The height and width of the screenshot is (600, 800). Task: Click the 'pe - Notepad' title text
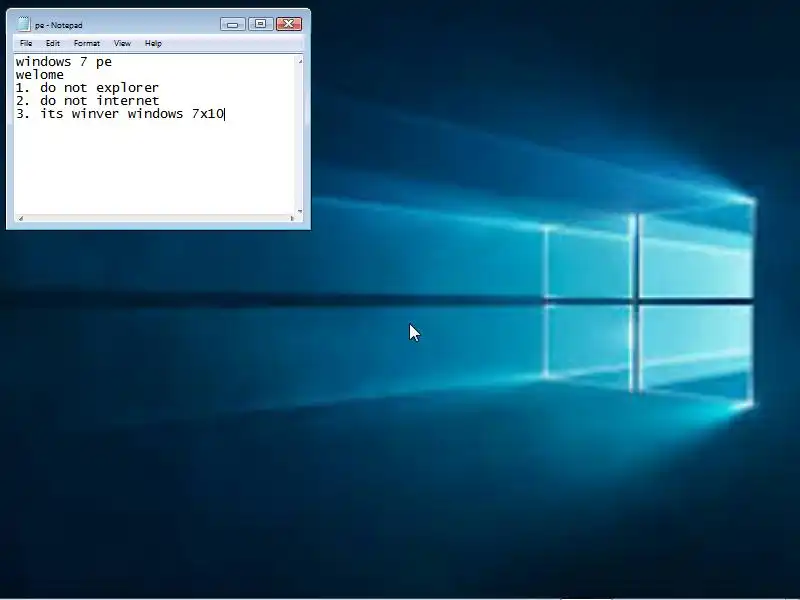point(59,25)
